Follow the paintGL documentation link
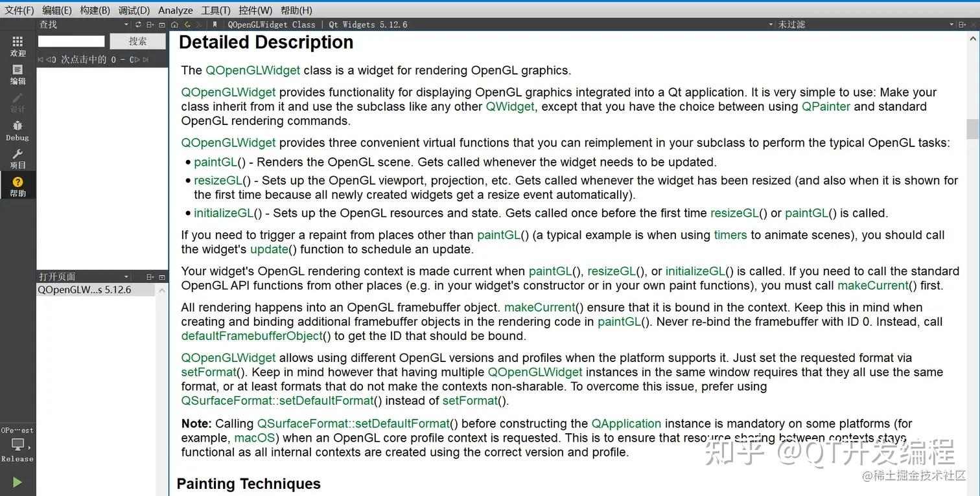The image size is (980, 496). 215,162
